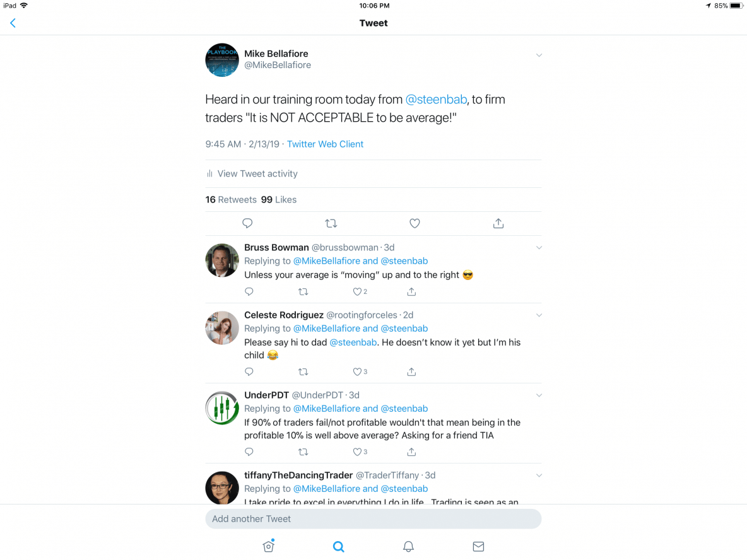The image size is (747, 560).
Task: Open the Search tab in the bottom bar
Action: [338, 546]
